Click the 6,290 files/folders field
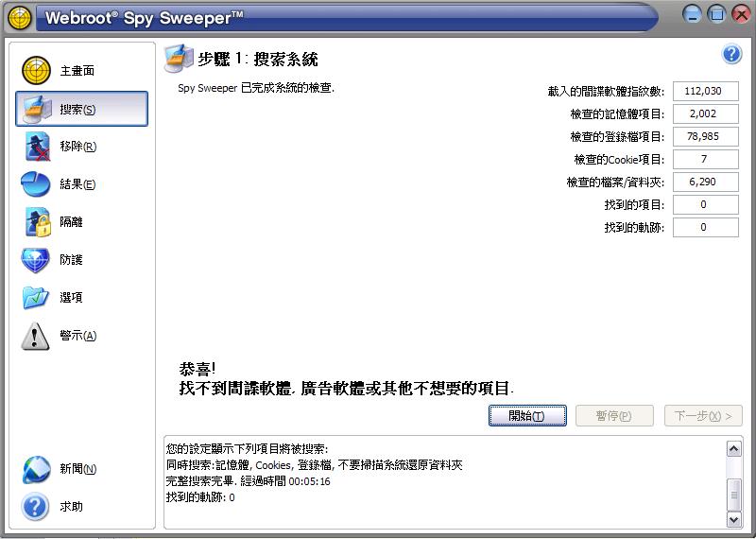Image resolution: width=756 pixels, height=539 pixels. [x=705, y=182]
